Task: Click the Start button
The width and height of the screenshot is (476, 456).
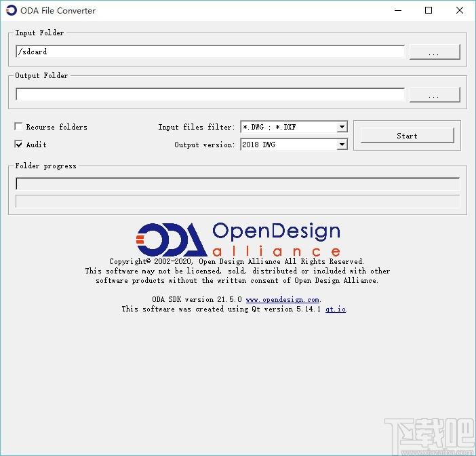Action: [x=407, y=136]
